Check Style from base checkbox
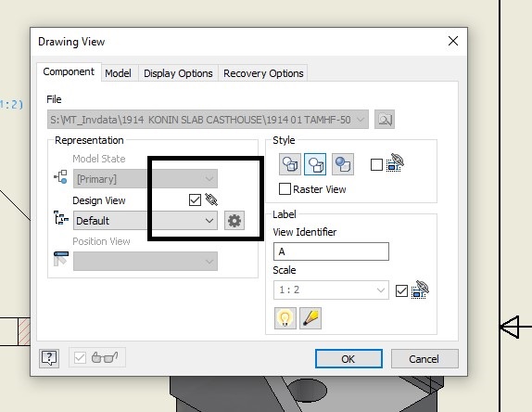The width and height of the screenshot is (532, 412). pyautogui.click(x=376, y=165)
